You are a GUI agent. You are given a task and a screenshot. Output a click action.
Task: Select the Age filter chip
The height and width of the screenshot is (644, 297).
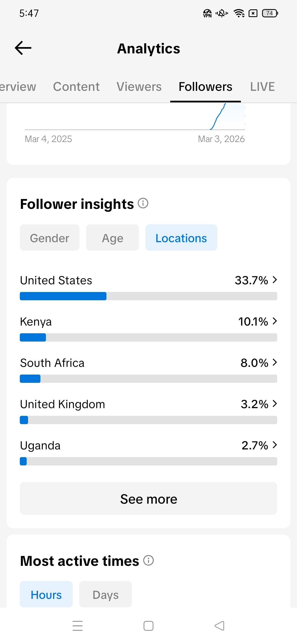tap(112, 238)
